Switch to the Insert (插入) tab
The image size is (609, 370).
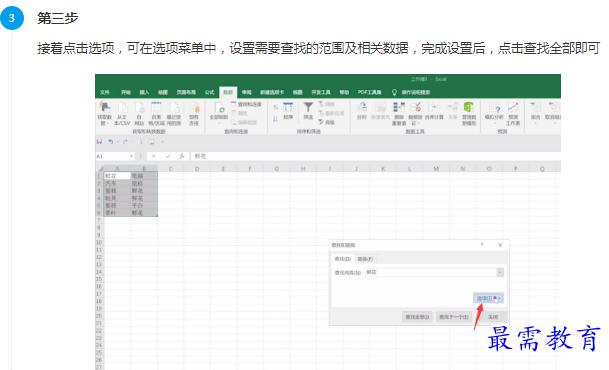pos(144,92)
